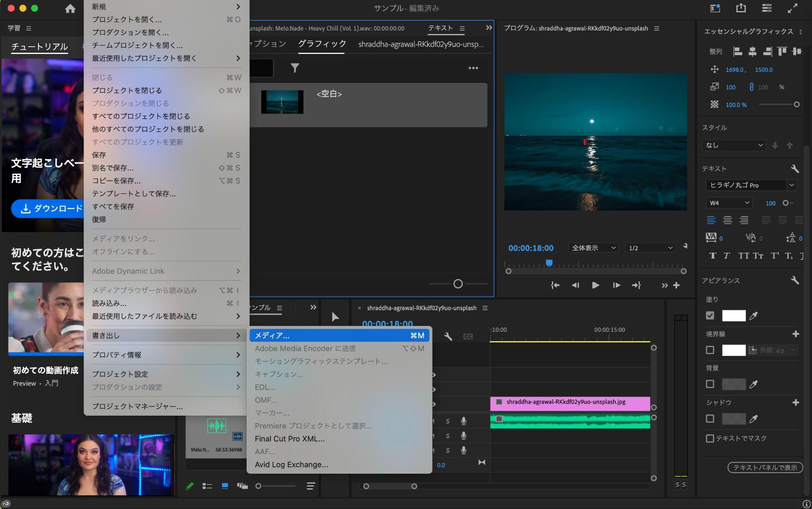Open workspaces icon in top right
Viewport: 812px width, 509px height.
715,8
